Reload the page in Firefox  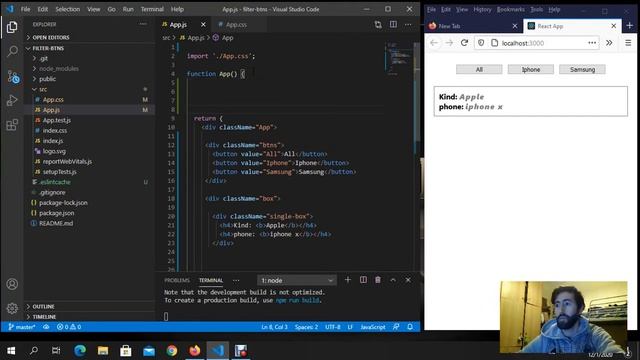(464, 43)
